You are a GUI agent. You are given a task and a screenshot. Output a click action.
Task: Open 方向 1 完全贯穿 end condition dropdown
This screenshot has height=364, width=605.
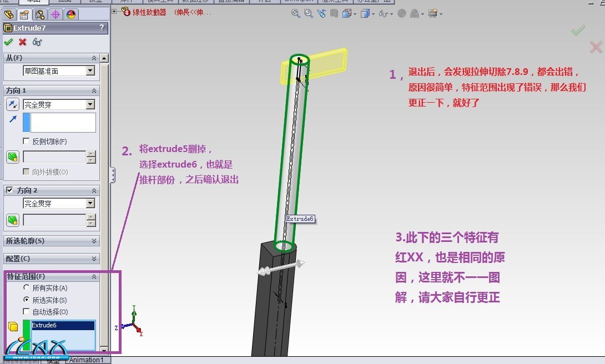(90, 104)
